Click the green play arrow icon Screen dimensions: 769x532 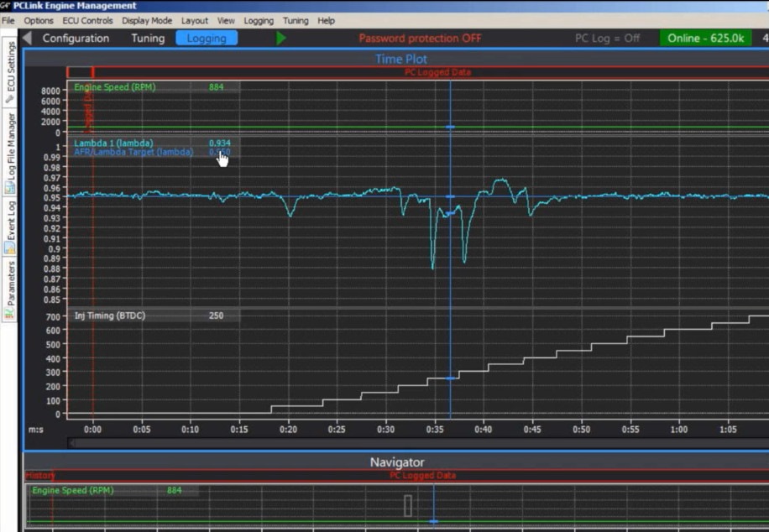[281, 38]
